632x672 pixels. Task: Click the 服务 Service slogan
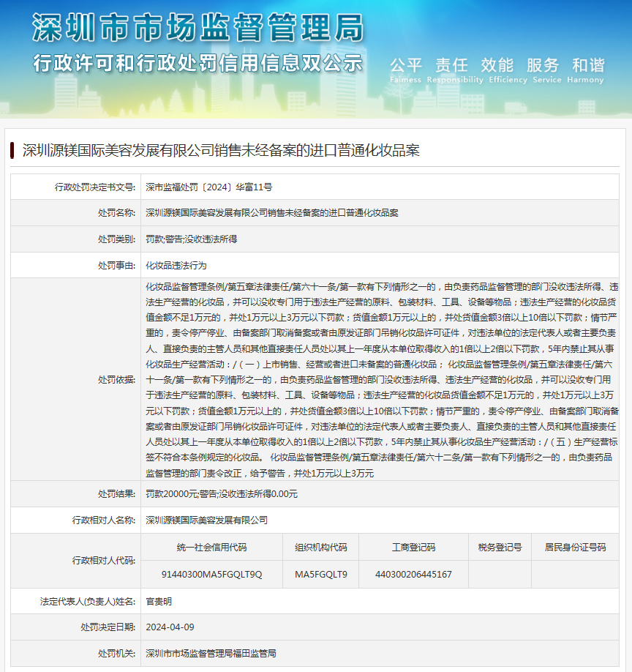tap(547, 70)
